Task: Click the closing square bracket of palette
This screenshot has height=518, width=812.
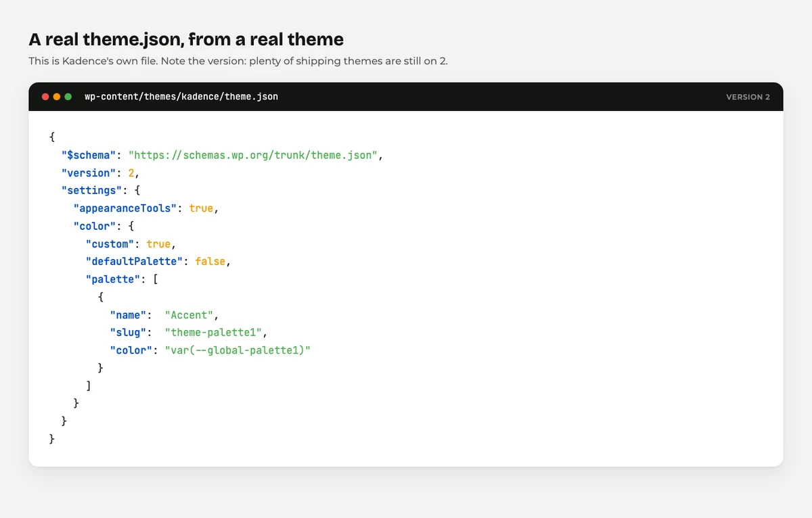Action: pyautogui.click(x=89, y=385)
